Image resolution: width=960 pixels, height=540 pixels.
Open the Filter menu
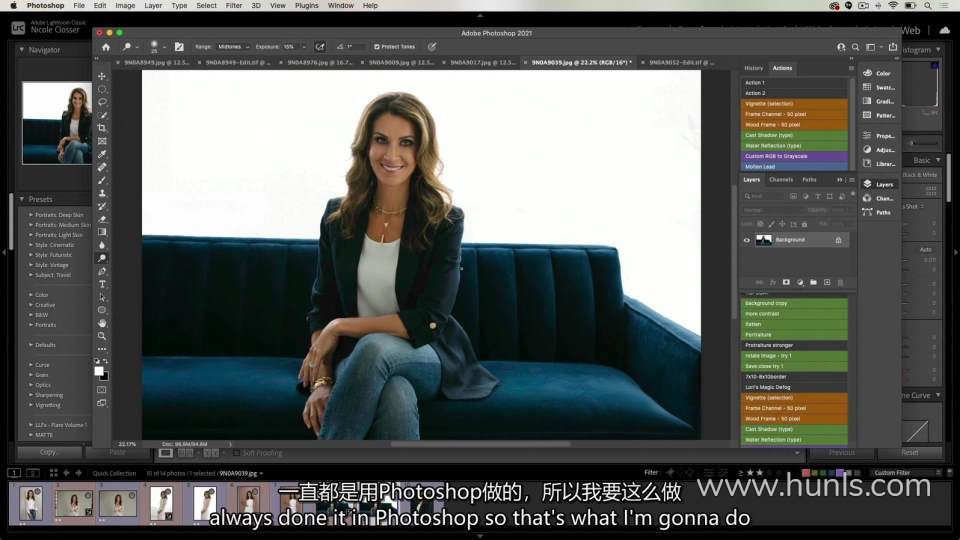click(234, 6)
